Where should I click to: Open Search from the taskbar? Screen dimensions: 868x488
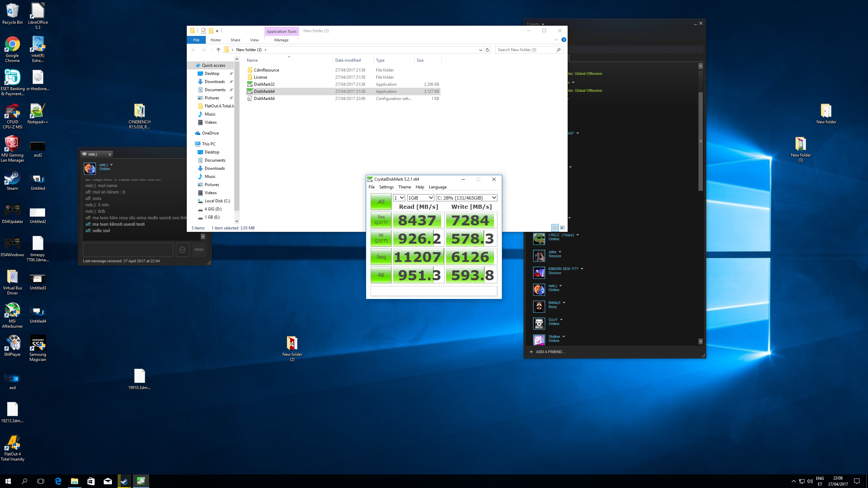[24, 481]
